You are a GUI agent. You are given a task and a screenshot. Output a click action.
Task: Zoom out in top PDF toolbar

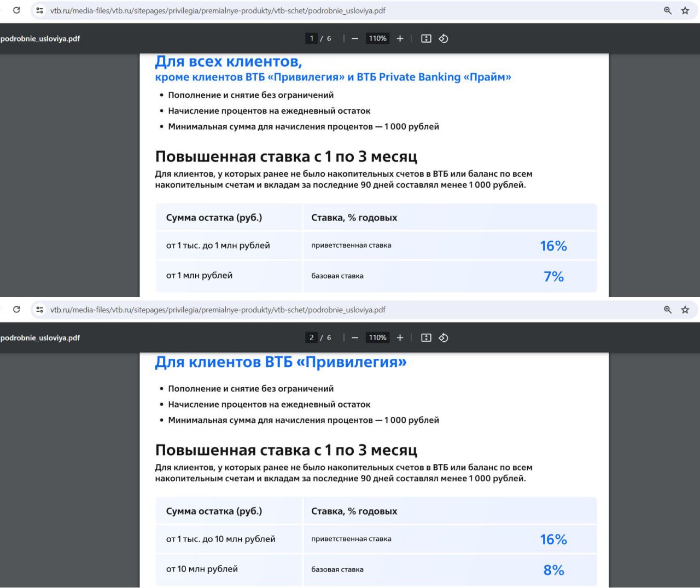pyautogui.click(x=355, y=38)
